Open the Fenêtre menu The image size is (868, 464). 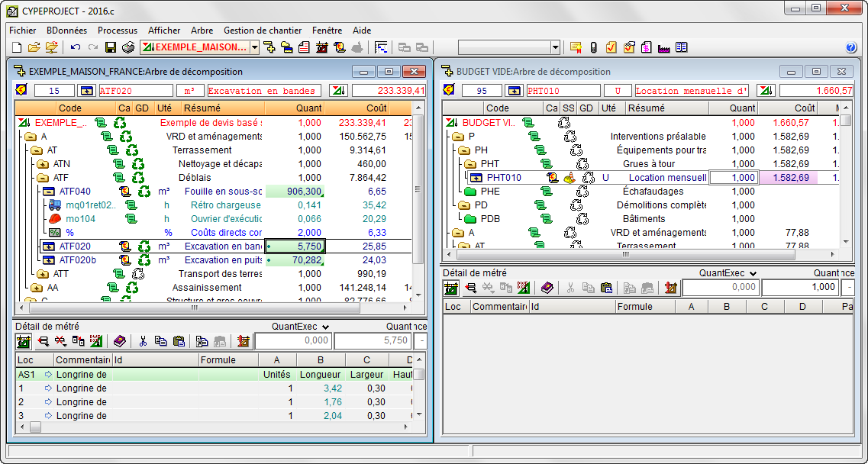tap(328, 31)
